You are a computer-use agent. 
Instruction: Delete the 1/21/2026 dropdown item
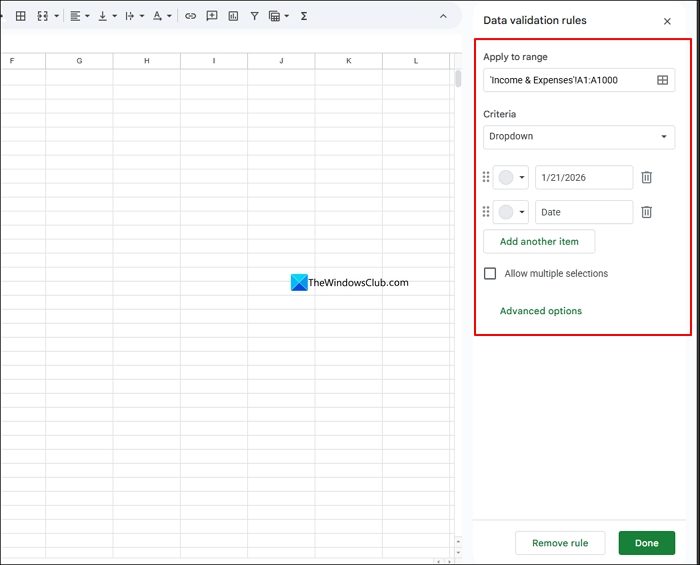tap(646, 177)
